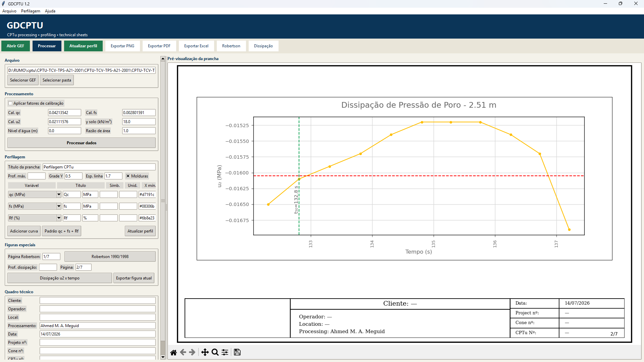Click the Cal. qc value field
The width and height of the screenshot is (644, 362).
64,113
